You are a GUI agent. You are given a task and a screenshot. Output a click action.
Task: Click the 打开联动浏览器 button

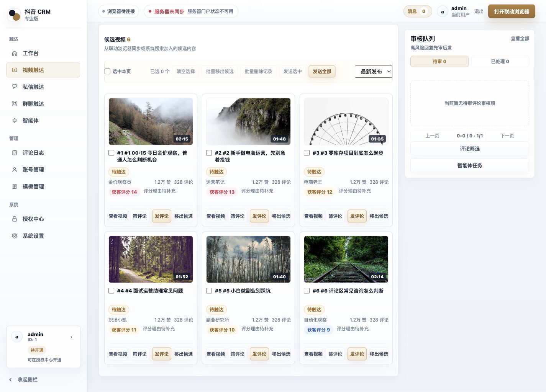click(x=512, y=11)
